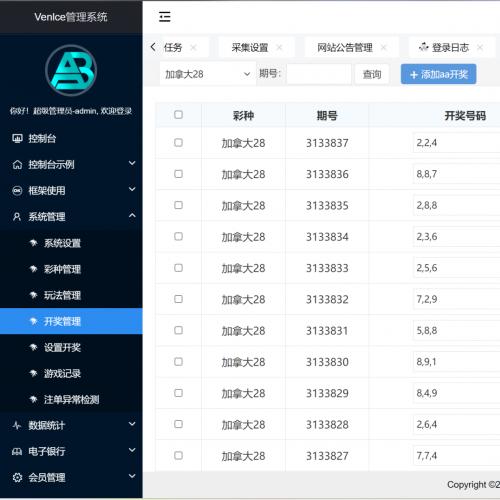Close the 采集设置 tab
Image resolution: width=500 pixels, height=500 pixels.
pos(279,48)
